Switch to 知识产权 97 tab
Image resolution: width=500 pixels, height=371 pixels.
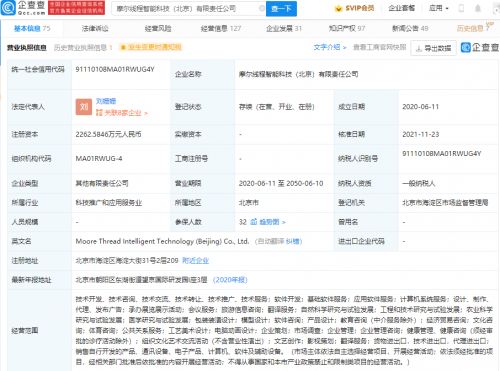[x=347, y=29]
